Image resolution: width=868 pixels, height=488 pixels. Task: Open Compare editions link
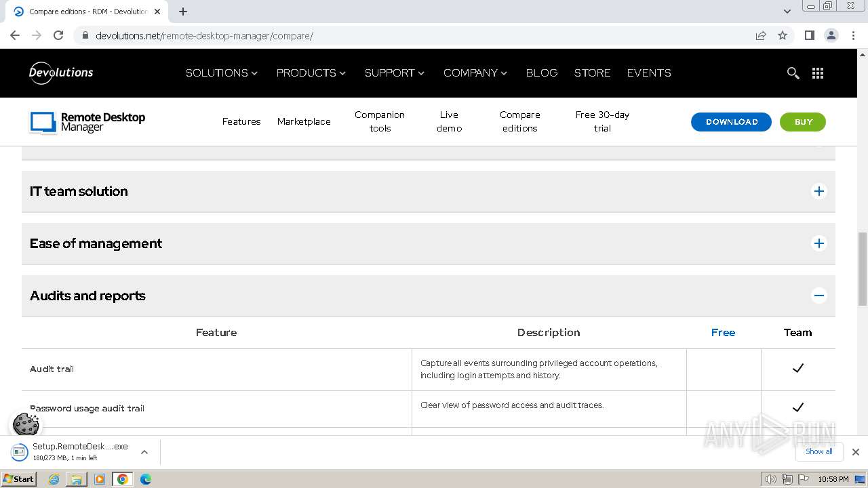click(x=520, y=122)
